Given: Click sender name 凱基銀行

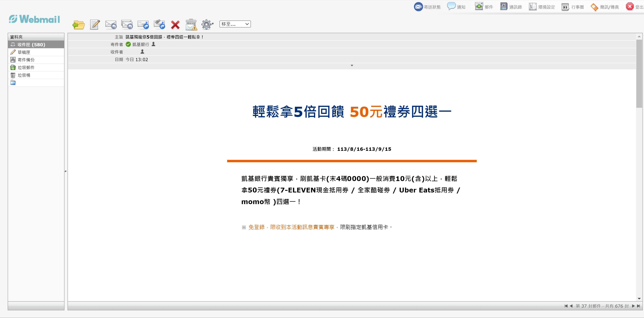Looking at the screenshot, I should [x=141, y=44].
